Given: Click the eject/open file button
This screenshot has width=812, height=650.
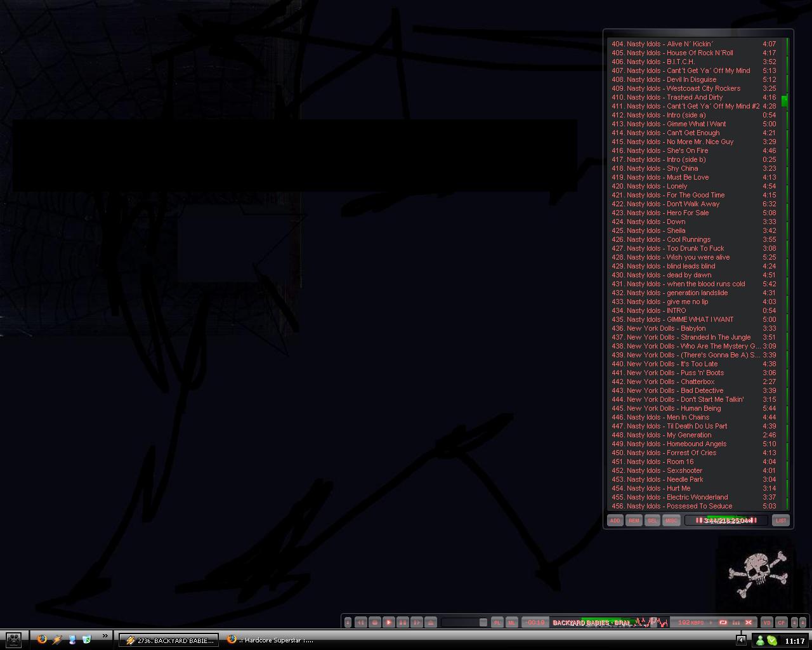Looking at the screenshot, I should [431, 623].
